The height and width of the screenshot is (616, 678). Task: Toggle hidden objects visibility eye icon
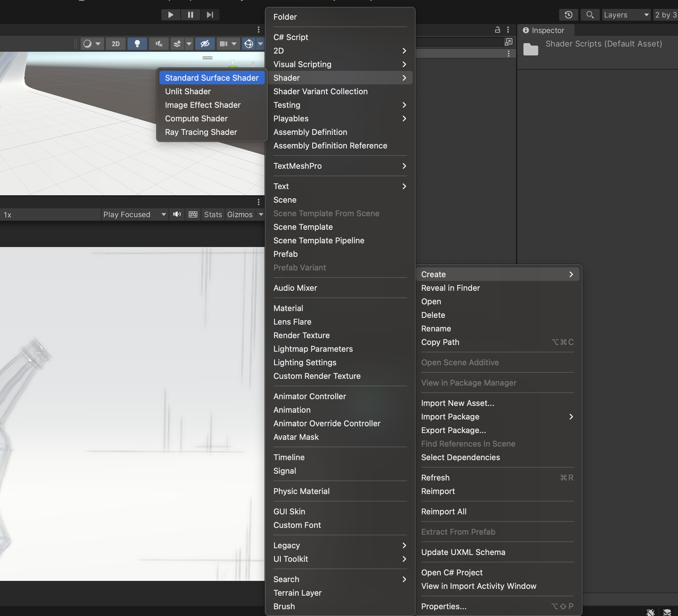pyautogui.click(x=205, y=44)
